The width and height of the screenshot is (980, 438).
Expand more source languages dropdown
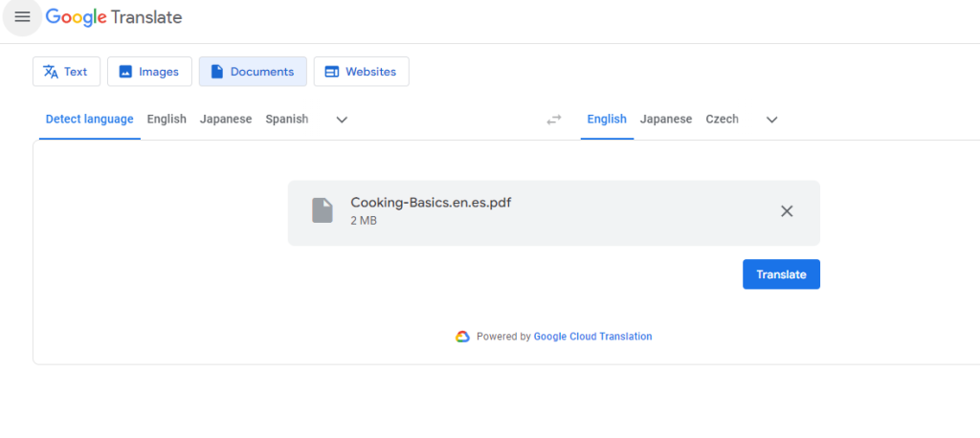pos(342,120)
